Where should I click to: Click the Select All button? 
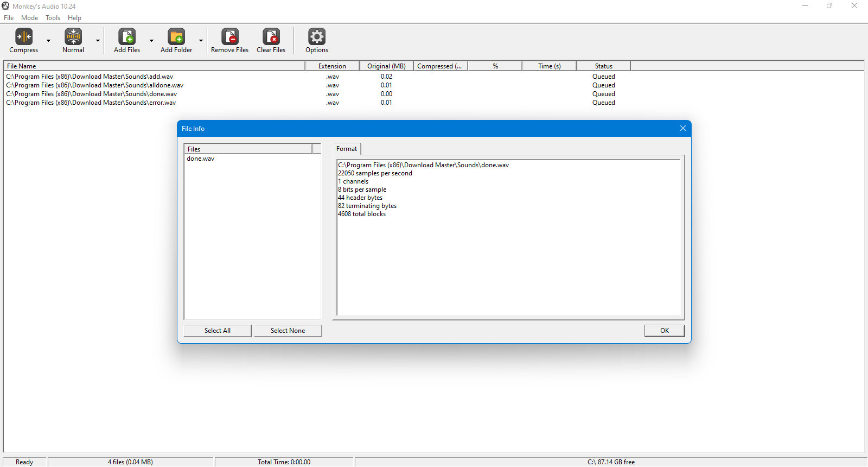click(x=218, y=331)
